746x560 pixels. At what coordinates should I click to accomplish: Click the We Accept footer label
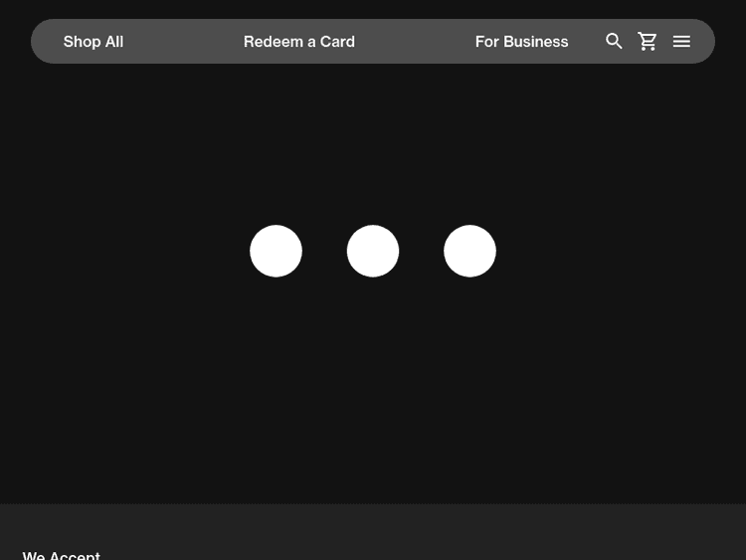click(x=62, y=554)
